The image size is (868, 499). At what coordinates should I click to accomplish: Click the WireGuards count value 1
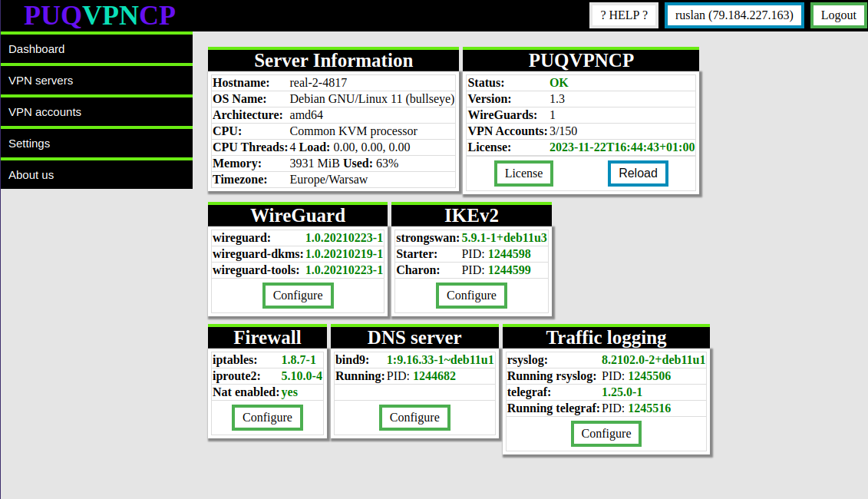pyautogui.click(x=553, y=115)
